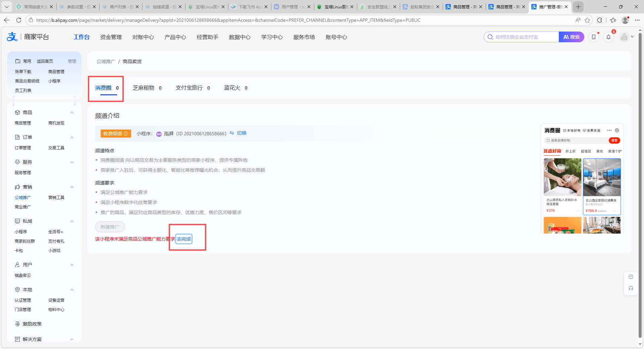
Task: Open the account avatar dropdown
Action: [x=627, y=37]
